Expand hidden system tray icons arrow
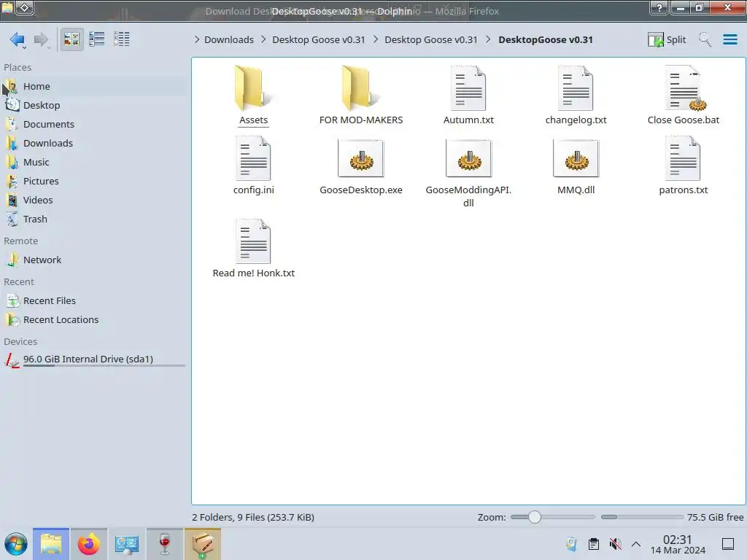The width and height of the screenshot is (747, 560). pyautogui.click(x=636, y=544)
